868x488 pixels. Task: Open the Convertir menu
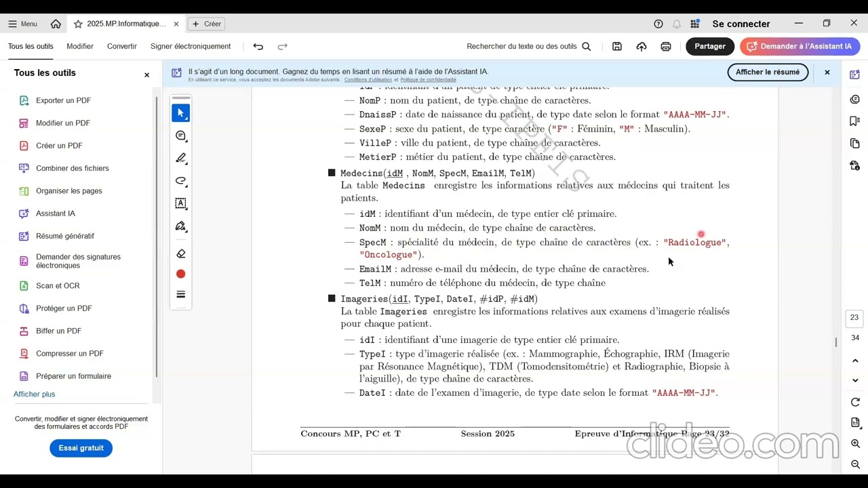point(122,46)
